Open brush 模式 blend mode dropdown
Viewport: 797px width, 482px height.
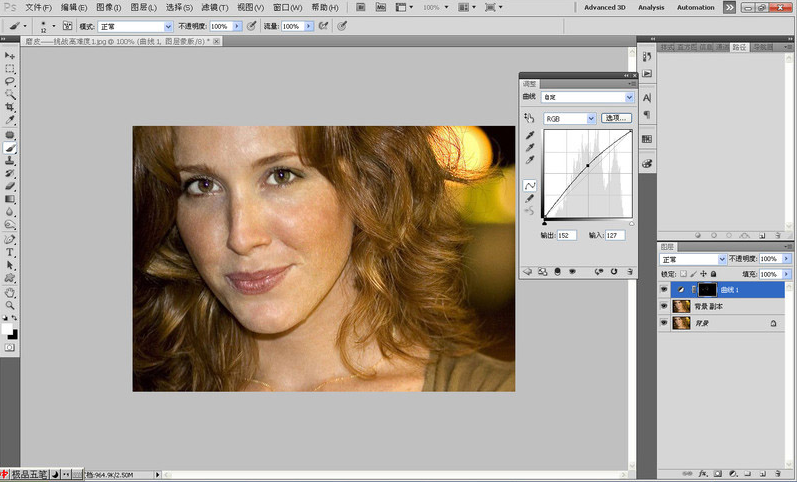coord(134,26)
